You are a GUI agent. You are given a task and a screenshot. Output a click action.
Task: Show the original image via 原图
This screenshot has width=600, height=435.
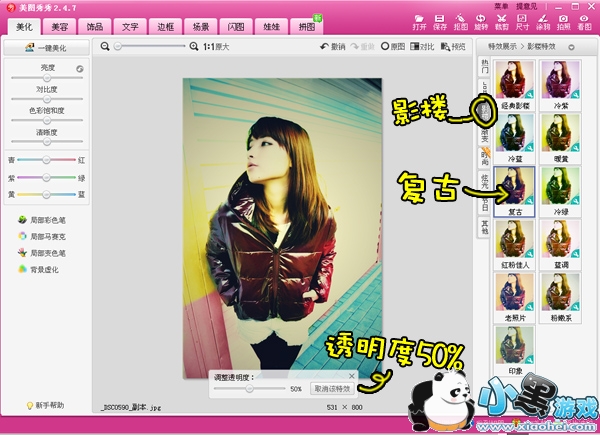(393, 47)
